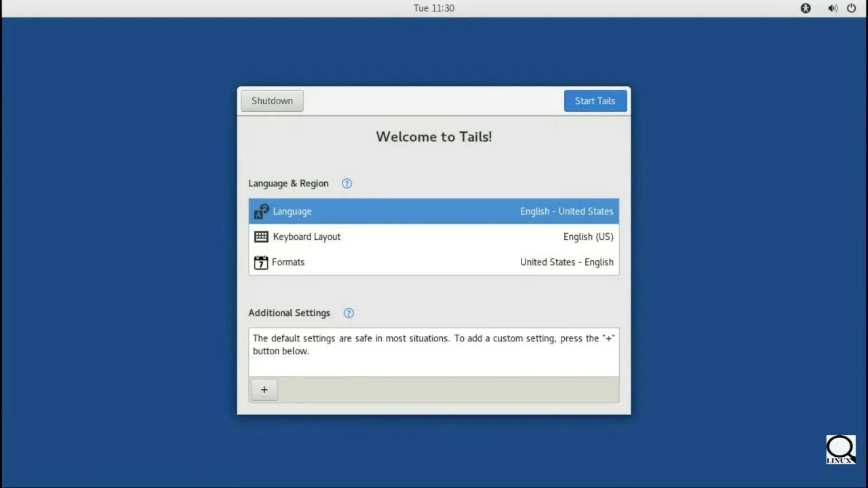Click the United States - English formats value
Screen dimensions: 868x488
pyautogui.click(x=567, y=262)
